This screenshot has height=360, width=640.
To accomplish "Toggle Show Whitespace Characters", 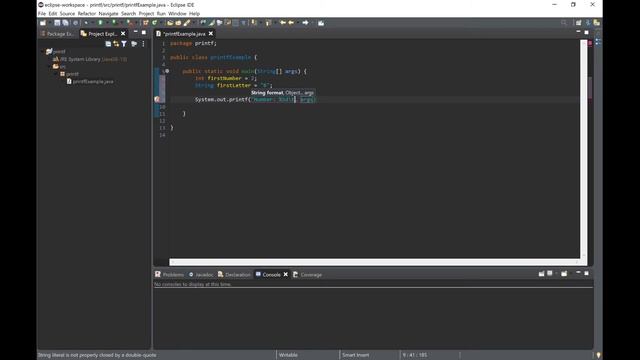I will point(244,23).
